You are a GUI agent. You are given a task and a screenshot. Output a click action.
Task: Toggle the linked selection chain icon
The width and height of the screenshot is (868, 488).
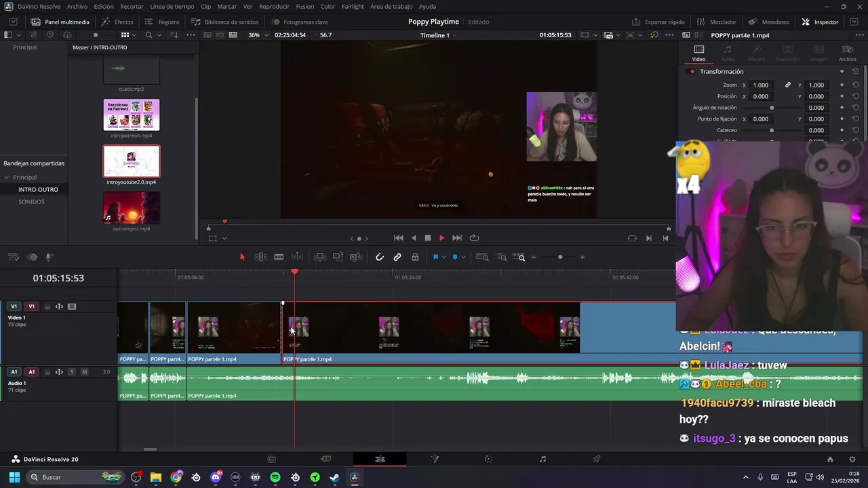point(397,257)
